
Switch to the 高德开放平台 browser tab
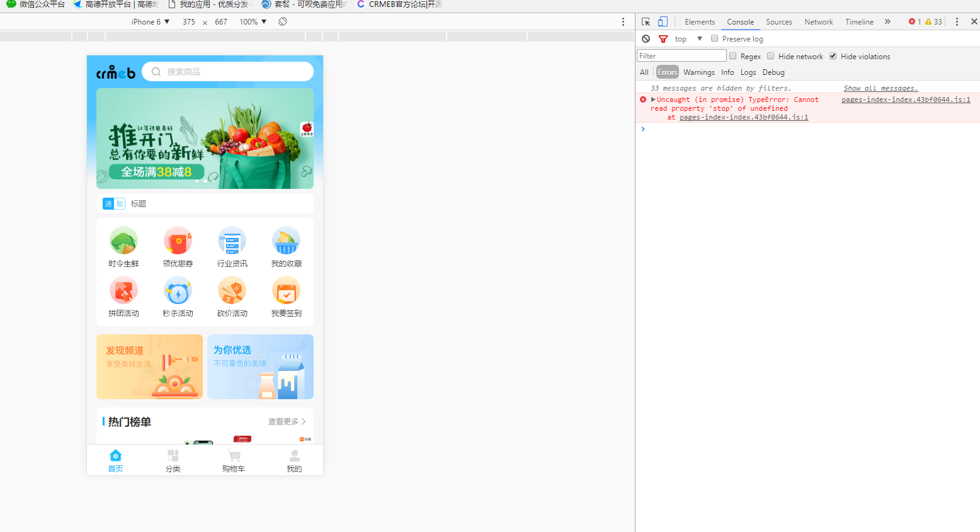115,4
